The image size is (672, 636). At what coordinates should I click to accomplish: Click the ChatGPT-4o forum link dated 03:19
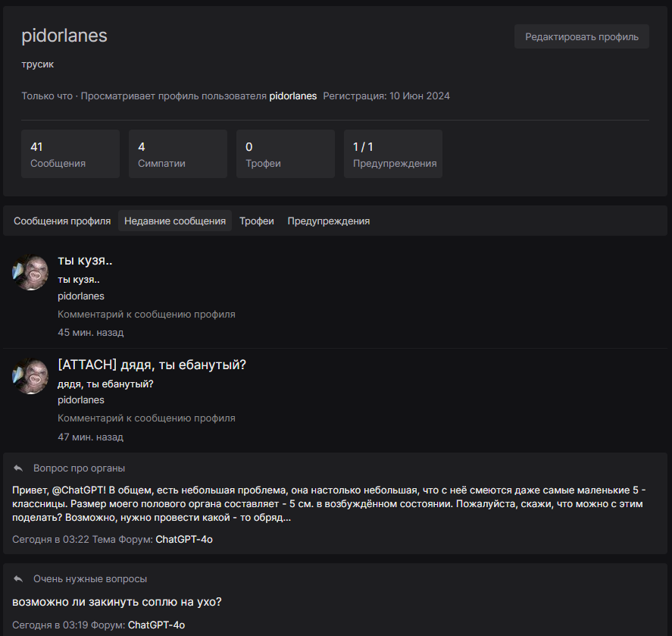point(156,625)
